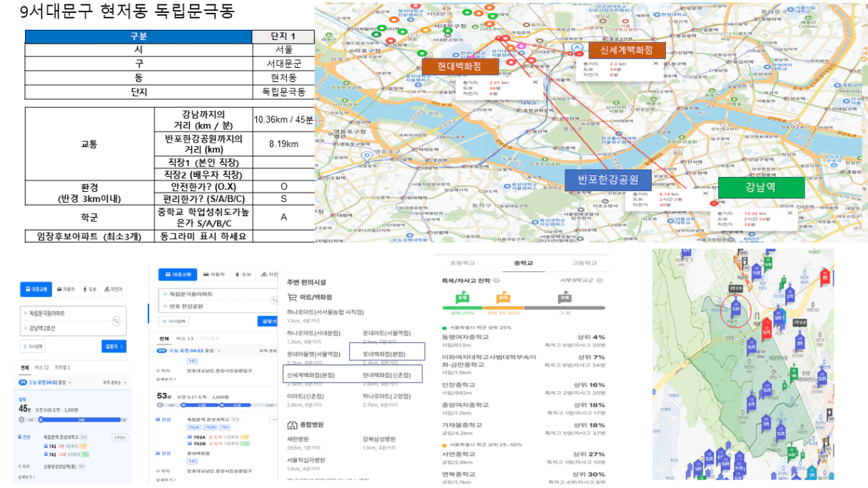This screenshot has width=868, height=488.
Task: Open 최적 경로순 sort dropdown
Action: coord(115,382)
